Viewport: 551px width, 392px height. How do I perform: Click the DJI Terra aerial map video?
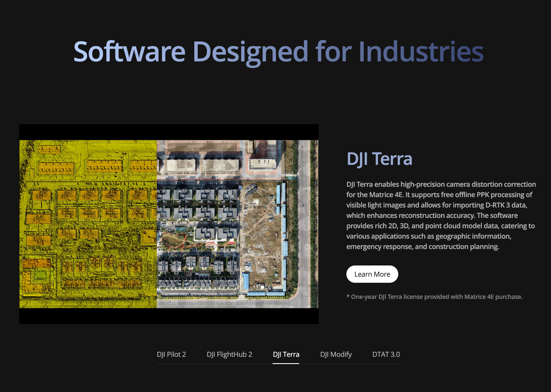[169, 224]
